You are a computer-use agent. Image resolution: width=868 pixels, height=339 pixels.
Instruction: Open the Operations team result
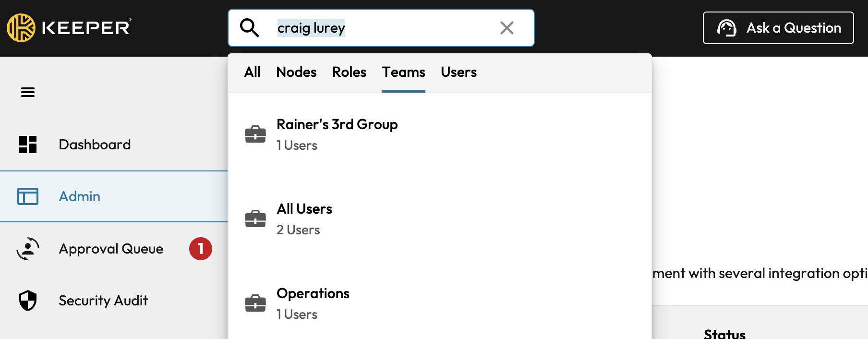313,303
